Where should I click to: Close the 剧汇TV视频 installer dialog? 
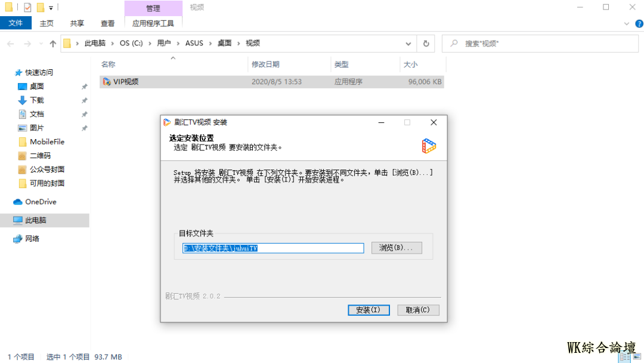pyautogui.click(x=434, y=122)
